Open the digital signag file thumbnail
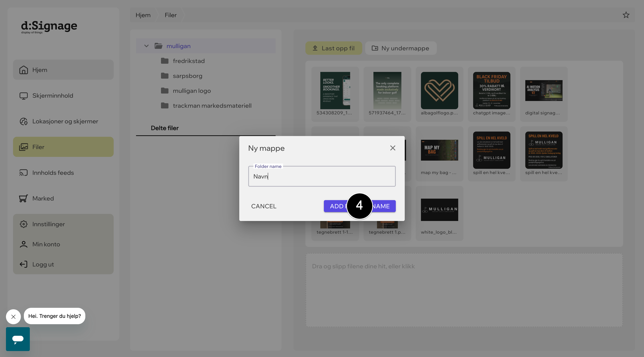644x357 pixels. click(544, 91)
